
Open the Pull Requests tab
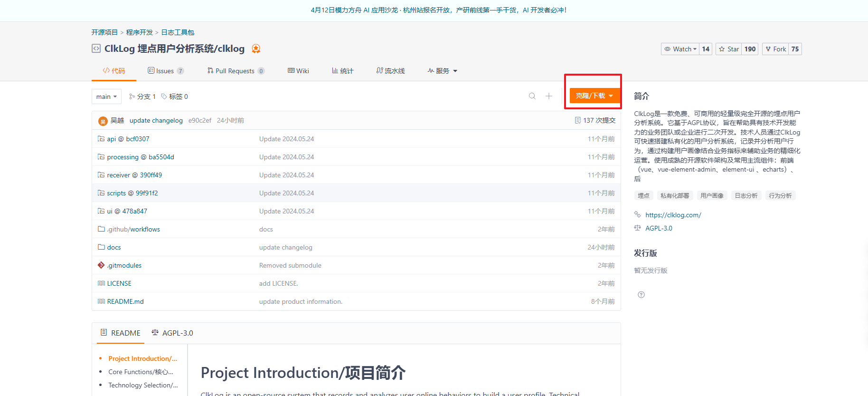(x=236, y=71)
